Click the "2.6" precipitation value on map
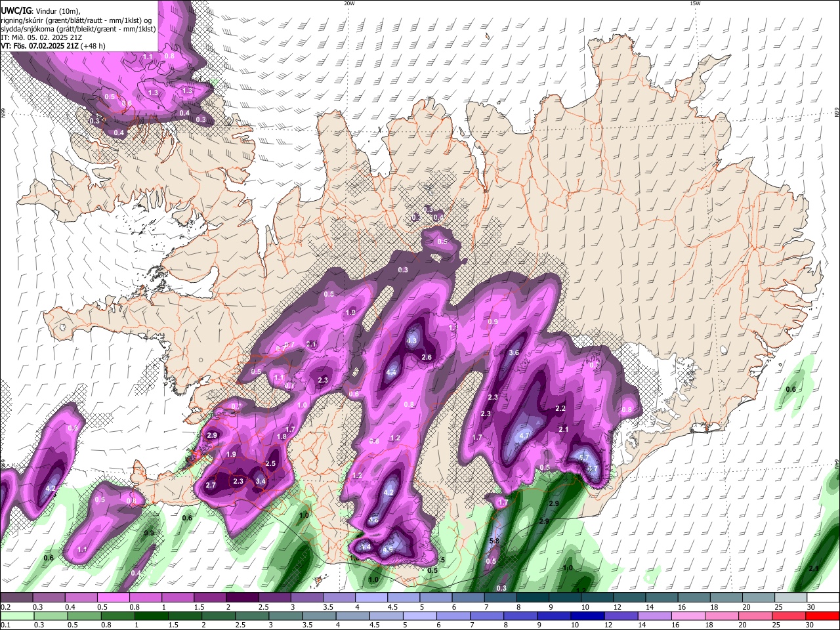 [x=427, y=357]
